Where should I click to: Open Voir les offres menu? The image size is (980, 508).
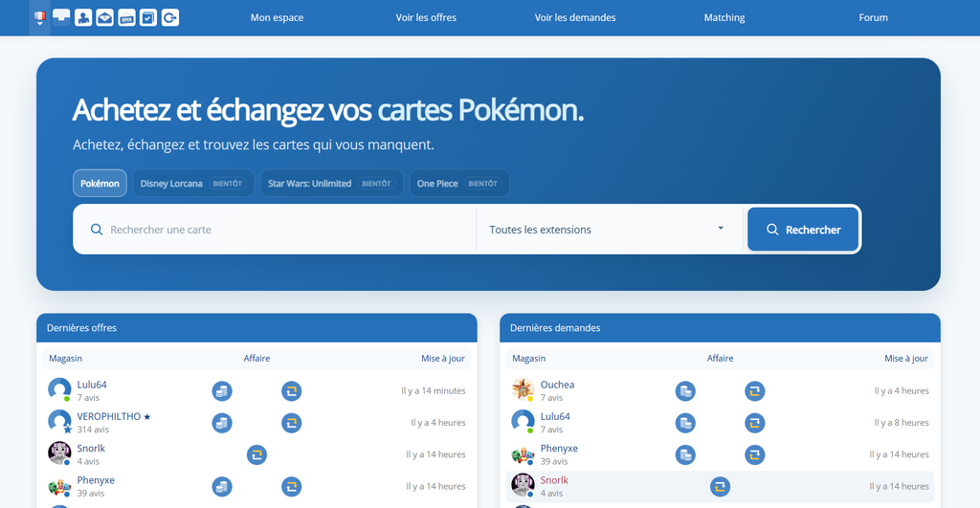click(426, 17)
